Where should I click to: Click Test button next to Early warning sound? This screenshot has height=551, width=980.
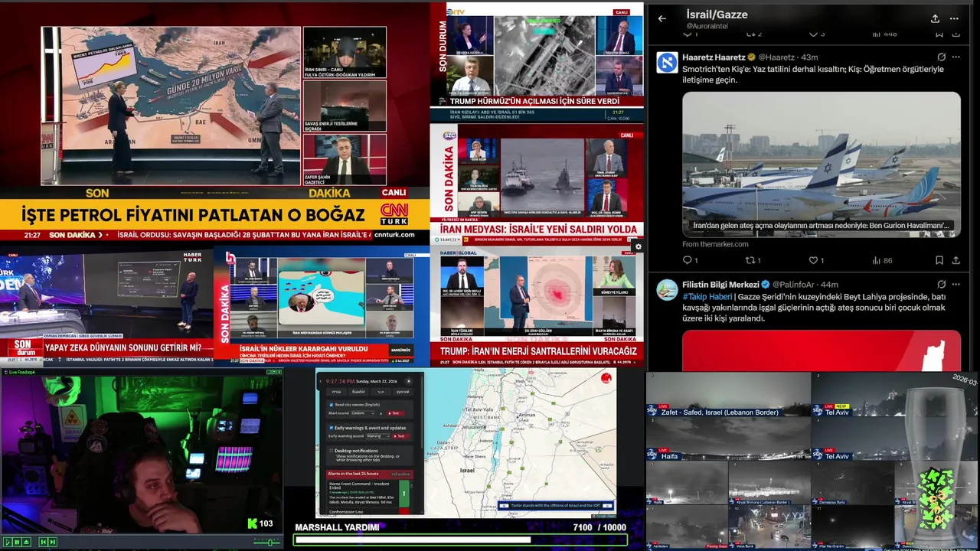tap(401, 436)
